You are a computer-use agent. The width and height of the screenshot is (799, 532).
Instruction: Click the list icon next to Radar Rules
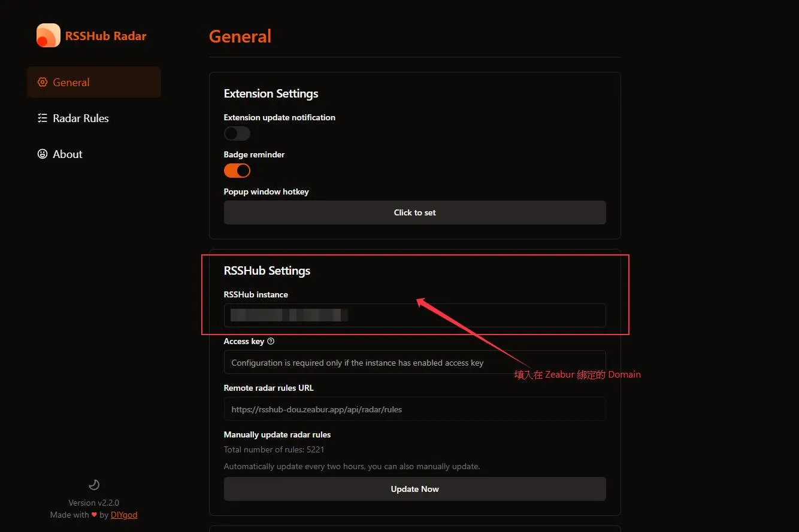pyautogui.click(x=42, y=118)
